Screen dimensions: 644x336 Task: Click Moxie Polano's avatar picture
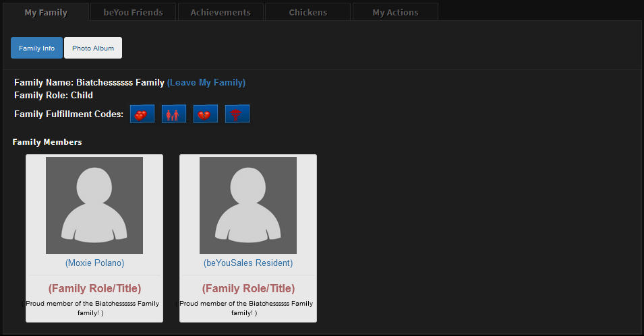[x=94, y=205]
